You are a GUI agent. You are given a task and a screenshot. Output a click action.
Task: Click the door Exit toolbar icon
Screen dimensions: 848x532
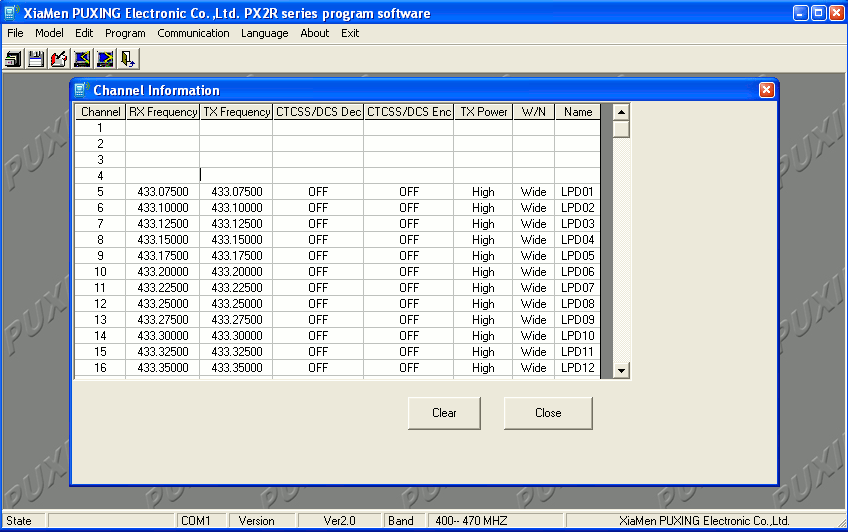click(128, 58)
